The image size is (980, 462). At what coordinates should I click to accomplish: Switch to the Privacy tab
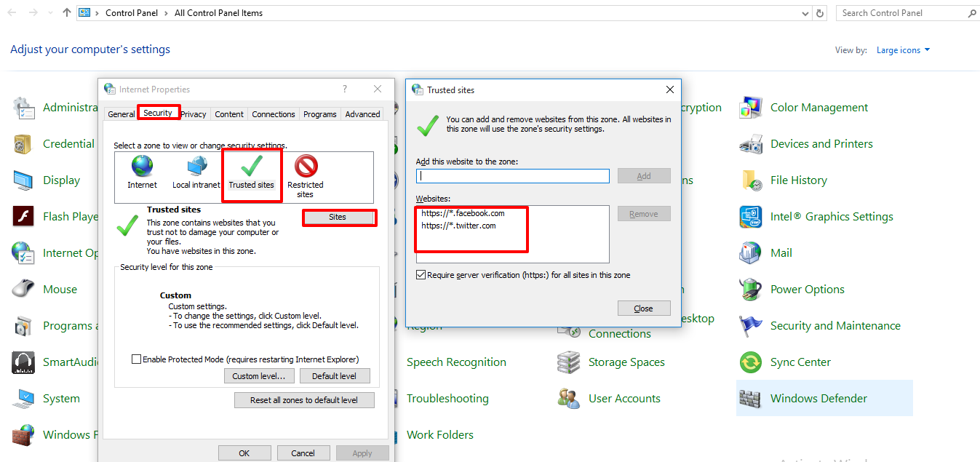[194, 114]
